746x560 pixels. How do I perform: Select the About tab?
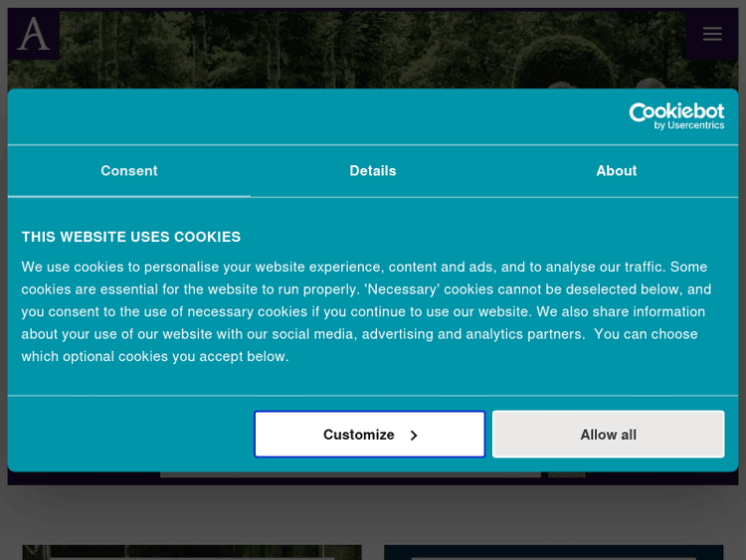[x=616, y=171]
